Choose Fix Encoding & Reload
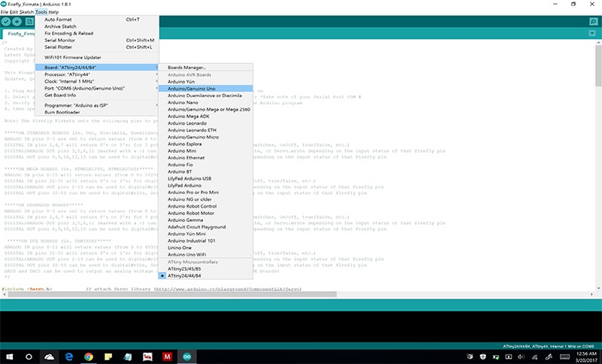This screenshot has height=364, width=602. [97, 33]
